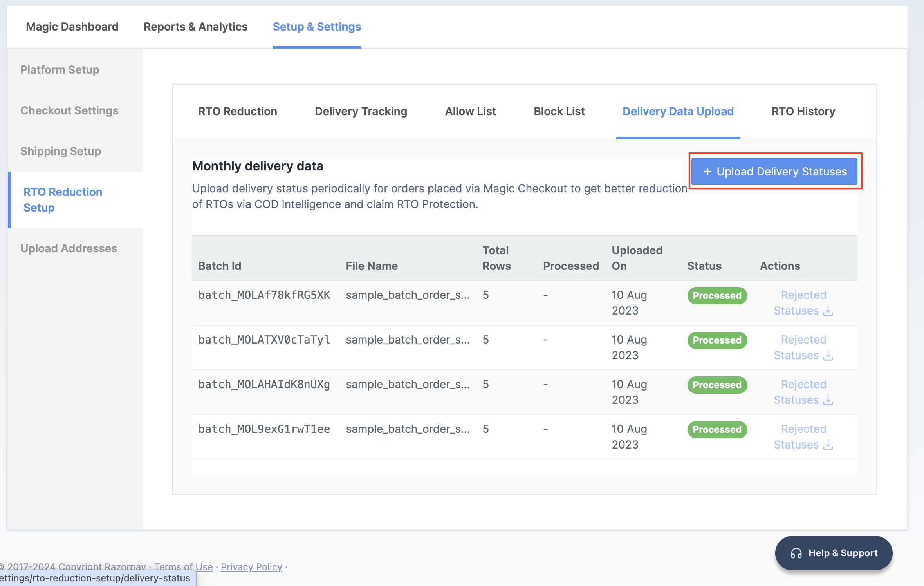Screen dimensions: 924x586
Task: Open the Allow List tab
Action: pos(470,111)
